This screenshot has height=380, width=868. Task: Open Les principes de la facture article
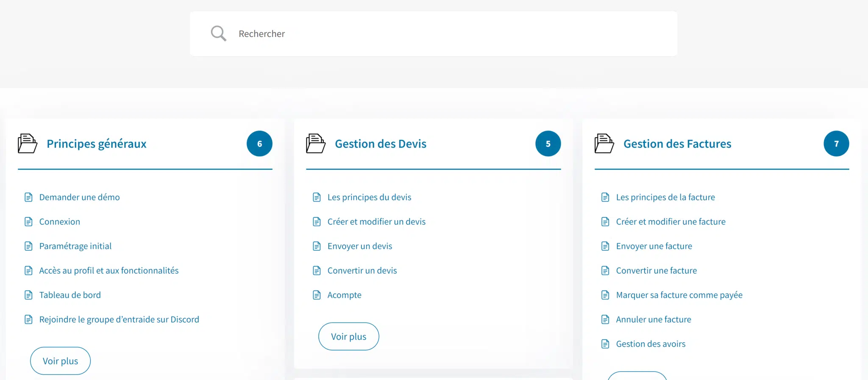(665, 197)
